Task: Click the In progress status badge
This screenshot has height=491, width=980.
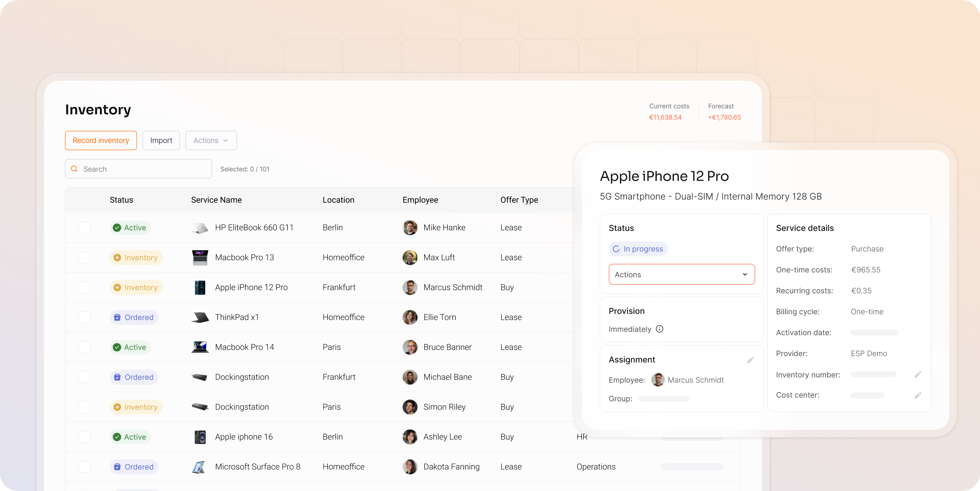Action: (x=638, y=249)
